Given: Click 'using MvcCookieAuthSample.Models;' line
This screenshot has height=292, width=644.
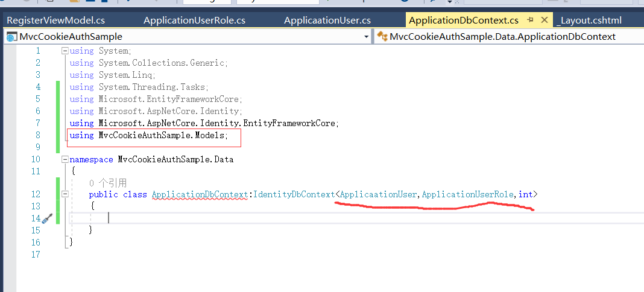Looking at the screenshot, I should (x=149, y=135).
